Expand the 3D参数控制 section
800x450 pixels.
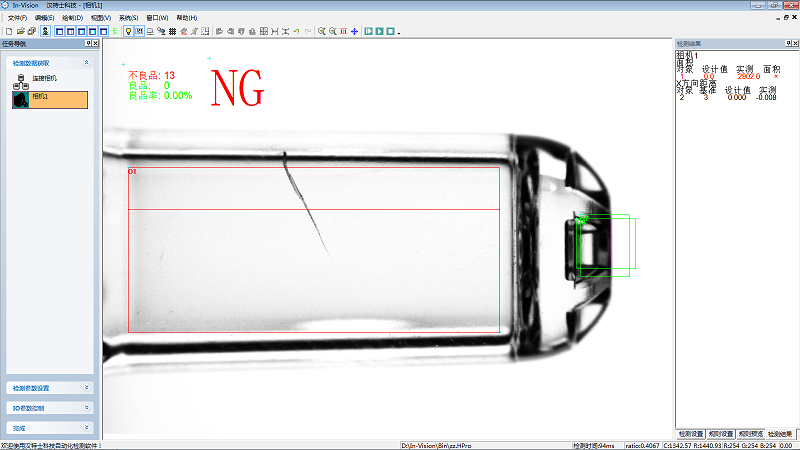pos(87,408)
